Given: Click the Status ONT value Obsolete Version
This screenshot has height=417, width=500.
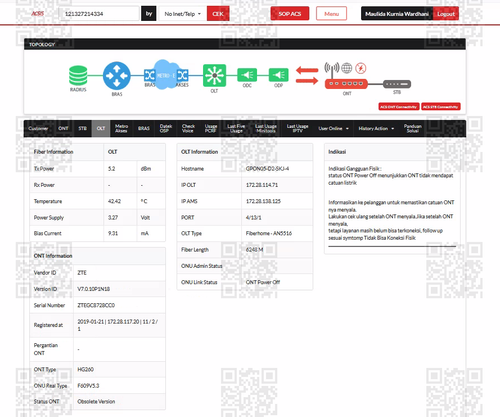Looking at the screenshot, I should (96, 402).
